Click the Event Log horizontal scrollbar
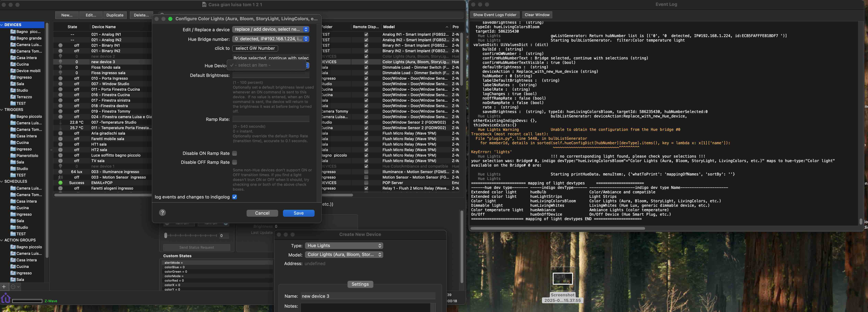This screenshot has width=868, height=312. tap(558, 228)
